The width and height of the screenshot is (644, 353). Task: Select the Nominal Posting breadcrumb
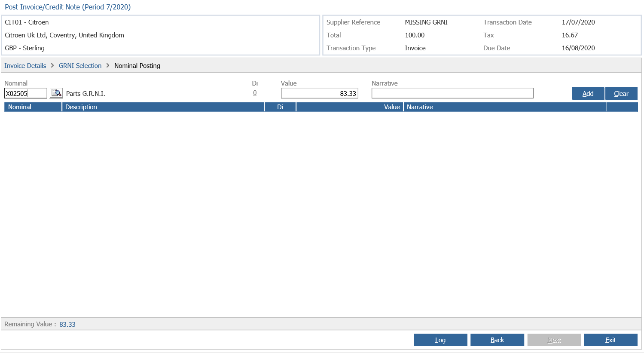click(137, 66)
